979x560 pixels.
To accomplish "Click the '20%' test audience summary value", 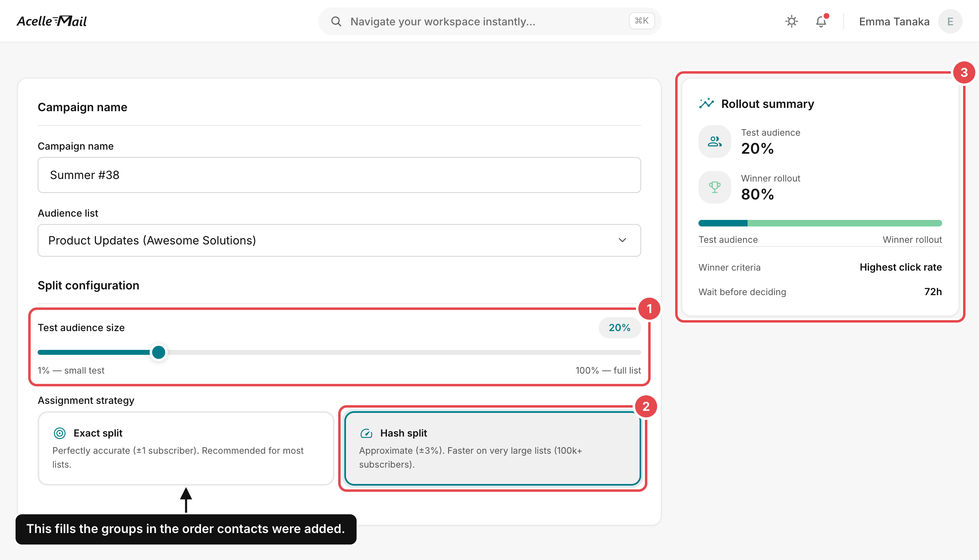I will (x=757, y=148).
